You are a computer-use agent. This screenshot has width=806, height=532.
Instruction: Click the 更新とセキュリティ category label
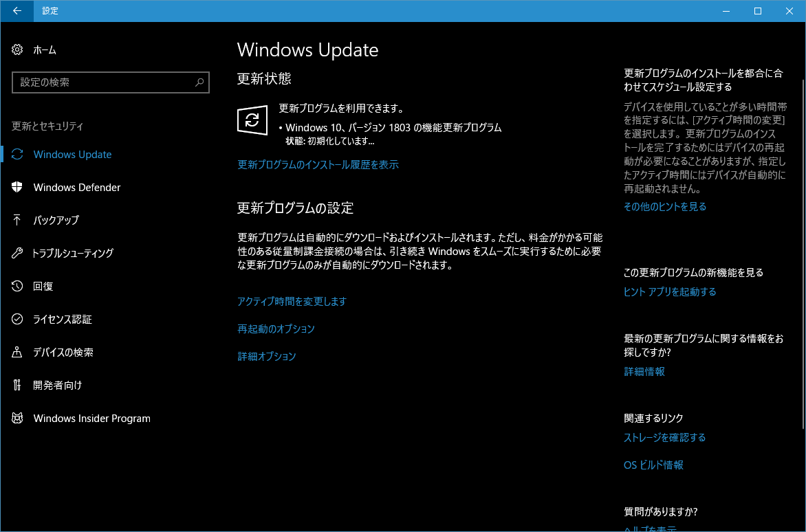47,126
